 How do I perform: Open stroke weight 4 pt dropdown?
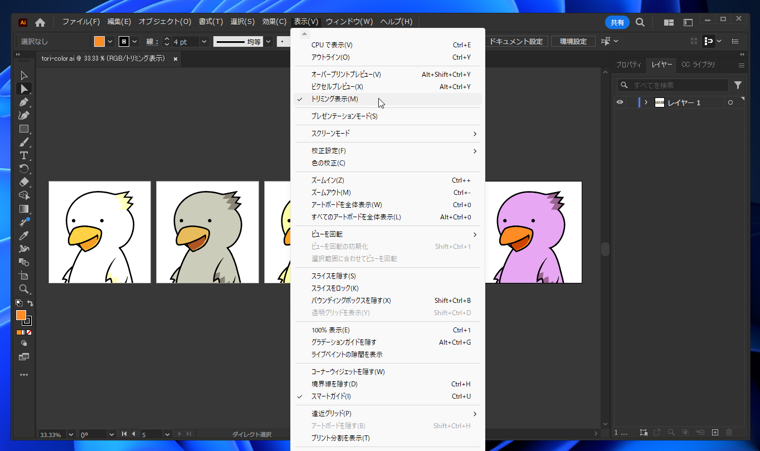click(x=204, y=42)
